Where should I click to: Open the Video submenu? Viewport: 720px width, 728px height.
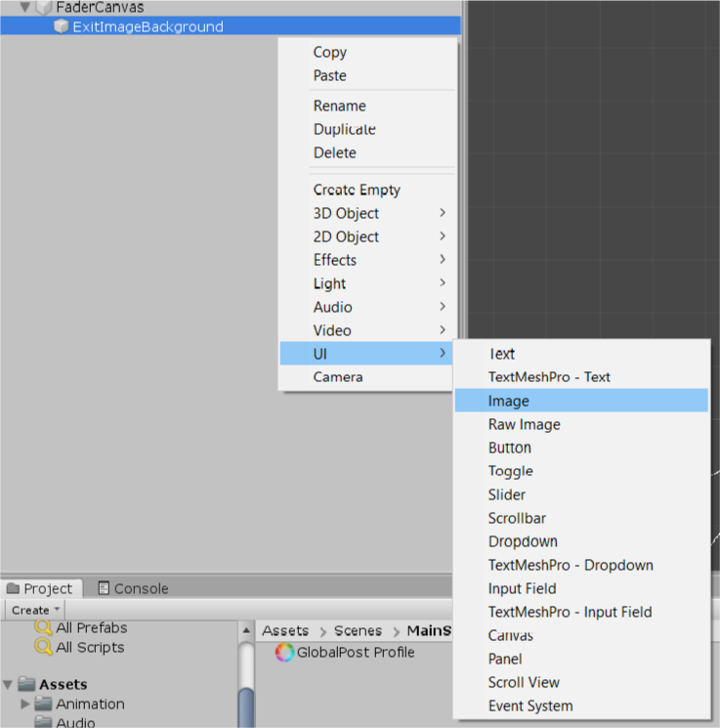pos(366,330)
